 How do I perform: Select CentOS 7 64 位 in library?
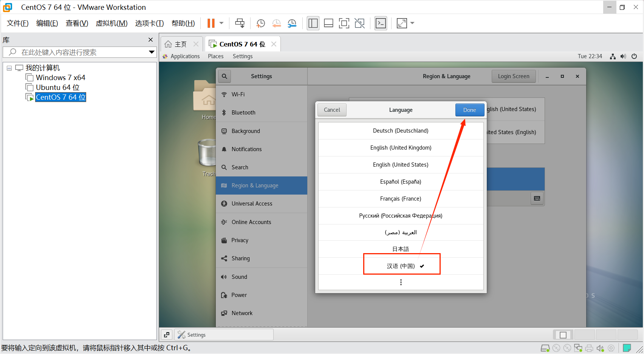point(60,97)
